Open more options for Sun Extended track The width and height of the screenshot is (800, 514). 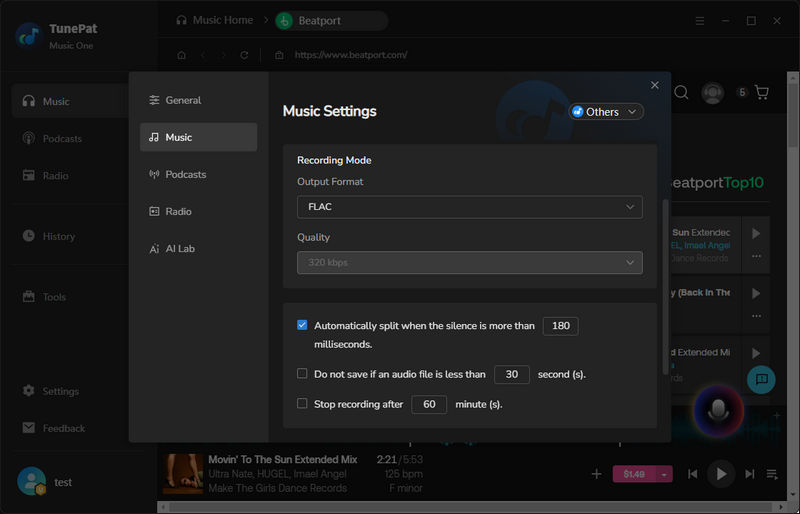[x=756, y=256]
